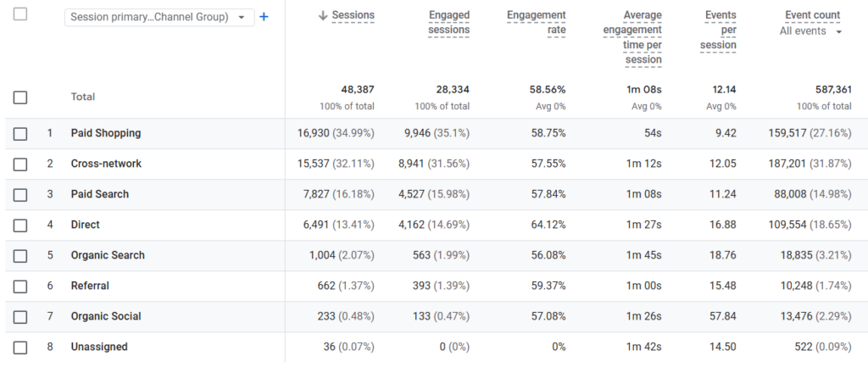Toggle the select-all header checkbox
The width and height of the screenshot is (868, 367).
pyautogui.click(x=20, y=14)
